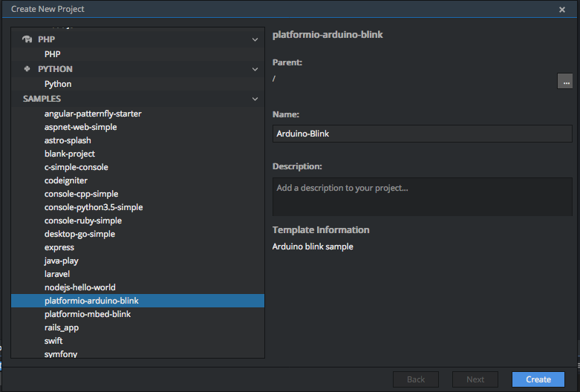Select the Python template item

tap(137, 84)
